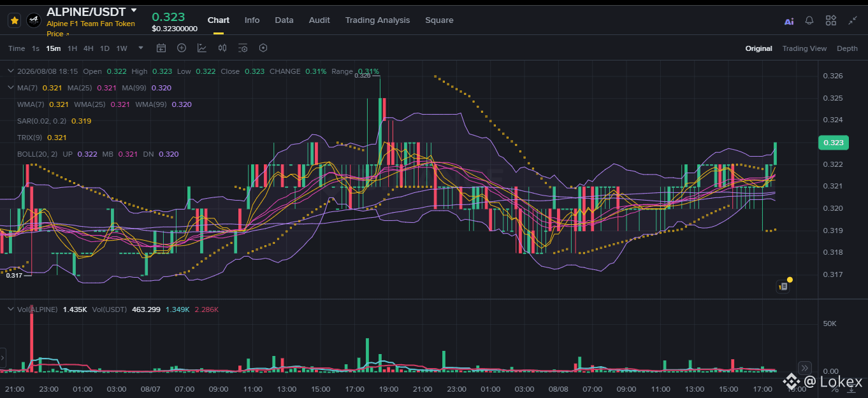This screenshot has width=868, height=398.
Task: Switch to the Info tab
Action: pos(252,20)
